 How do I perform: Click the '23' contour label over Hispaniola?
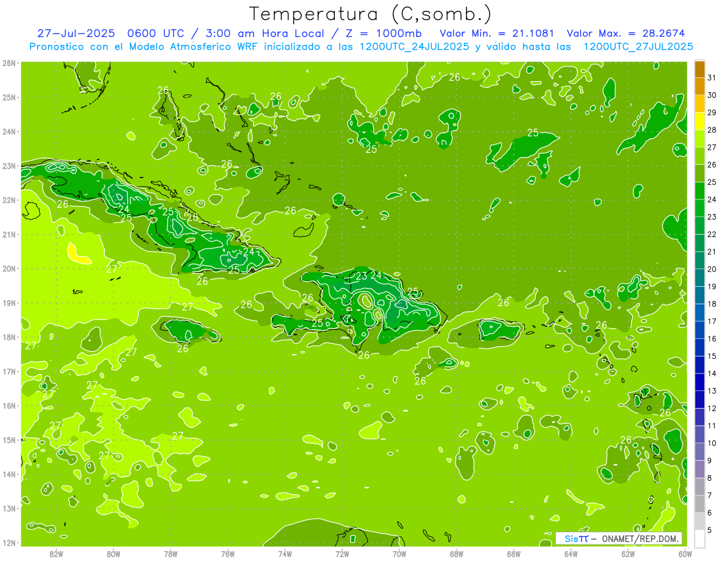[361, 276]
